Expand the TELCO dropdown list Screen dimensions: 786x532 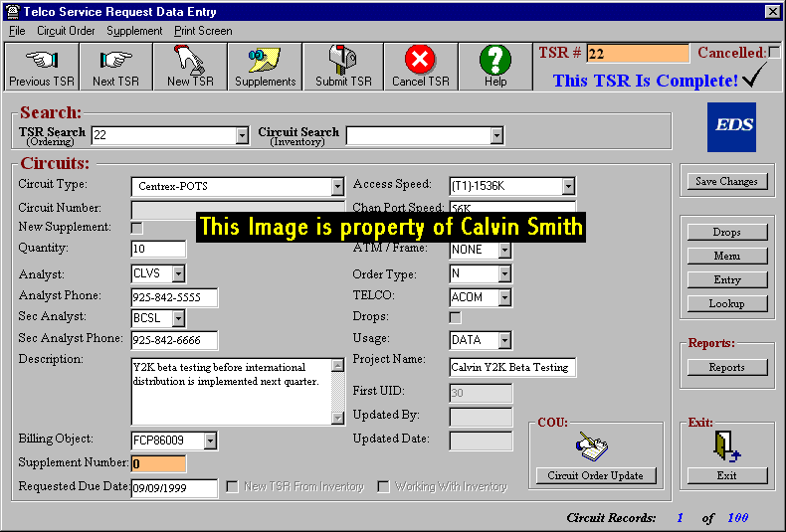[504, 297]
